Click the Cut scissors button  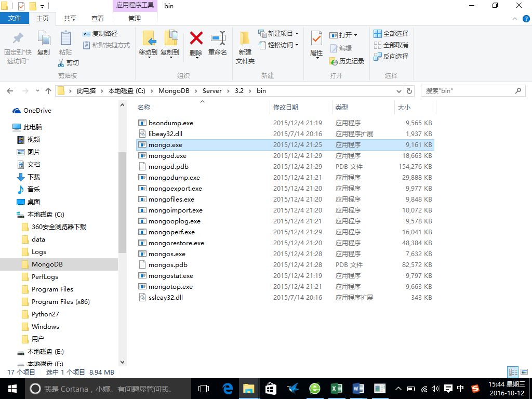[68, 63]
